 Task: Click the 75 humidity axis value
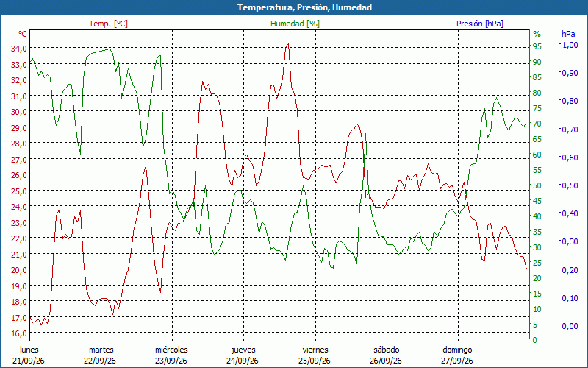537,108
